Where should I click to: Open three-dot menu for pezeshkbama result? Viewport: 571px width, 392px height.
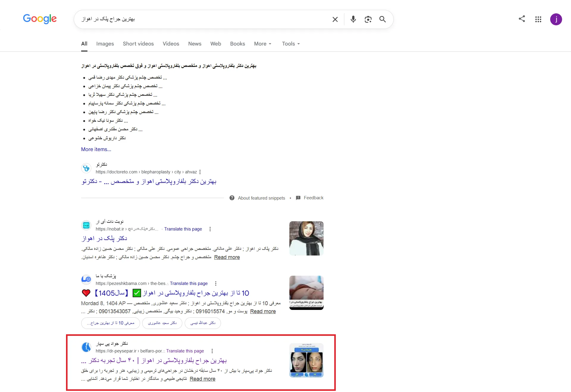[216, 283]
